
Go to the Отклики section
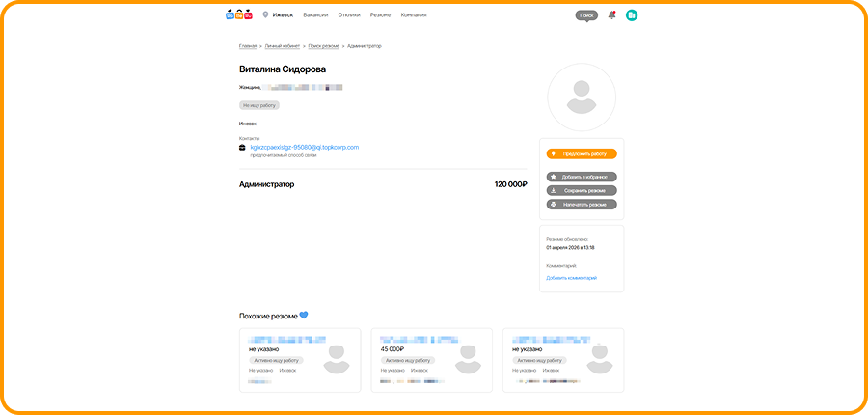pos(349,15)
